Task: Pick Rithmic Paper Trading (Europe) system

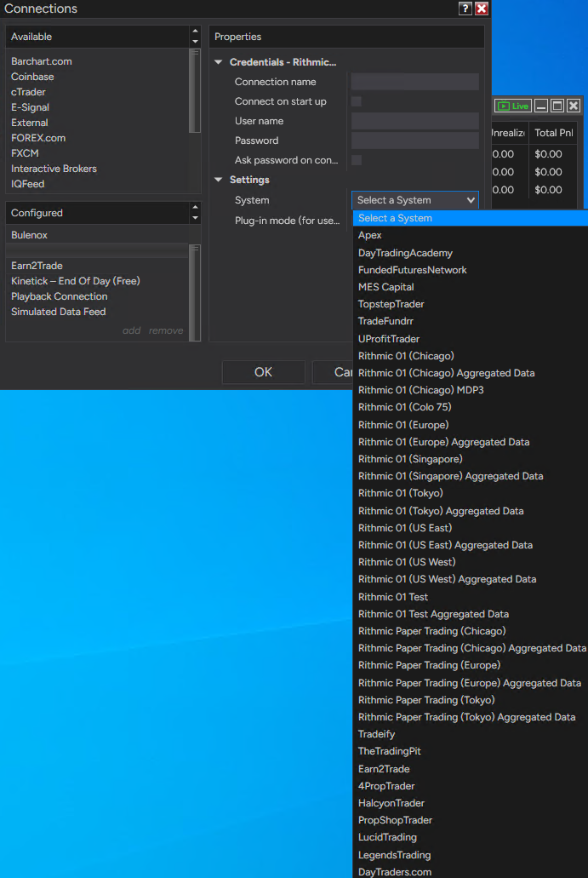Action: [430, 665]
